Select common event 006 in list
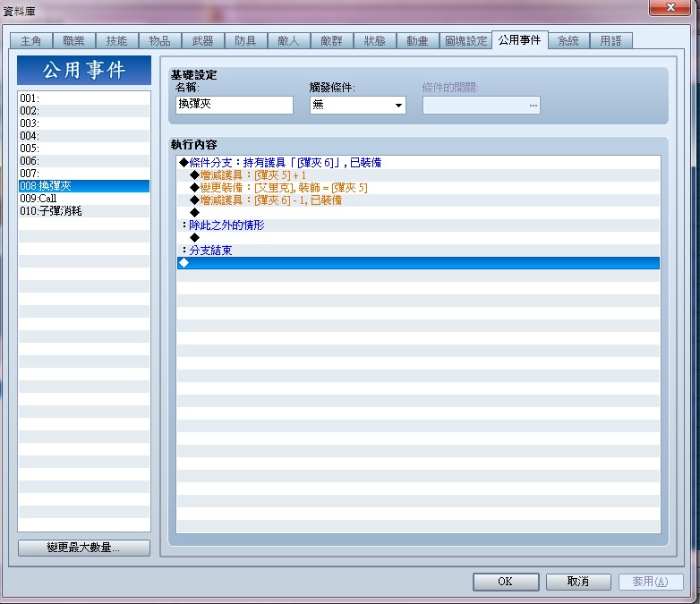This screenshot has width=700, height=604. click(84, 161)
